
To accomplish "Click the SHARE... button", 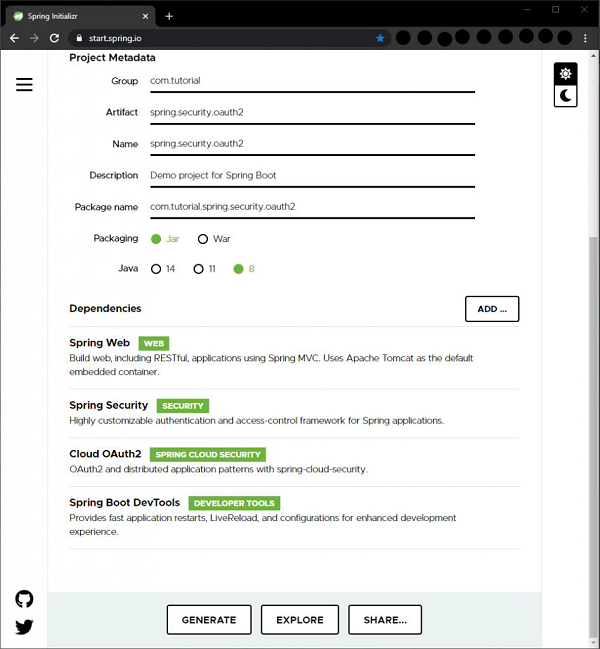I will pyautogui.click(x=385, y=620).
